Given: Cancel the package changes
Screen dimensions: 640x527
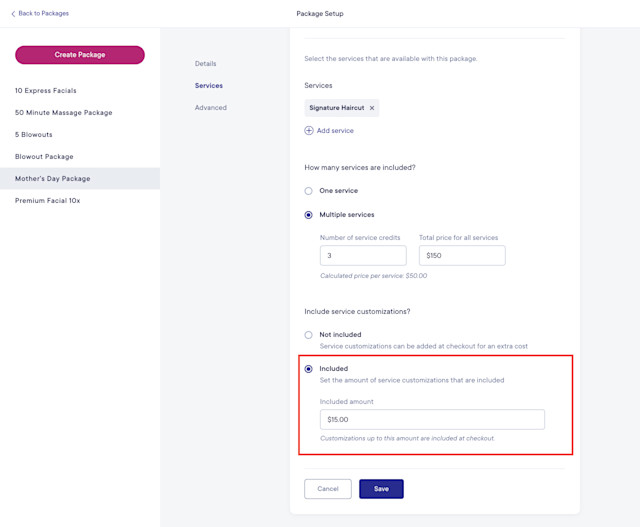Looking at the screenshot, I should (x=328, y=489).
